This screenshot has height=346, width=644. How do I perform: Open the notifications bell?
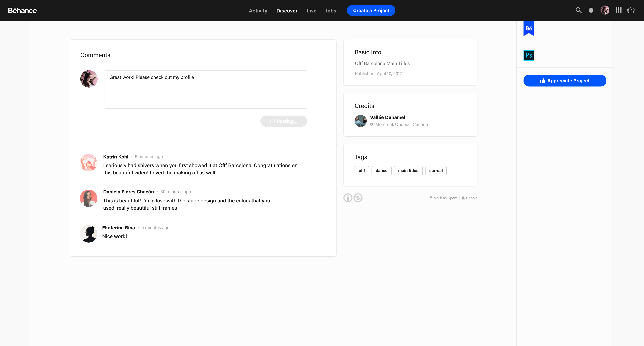[591, 10]
